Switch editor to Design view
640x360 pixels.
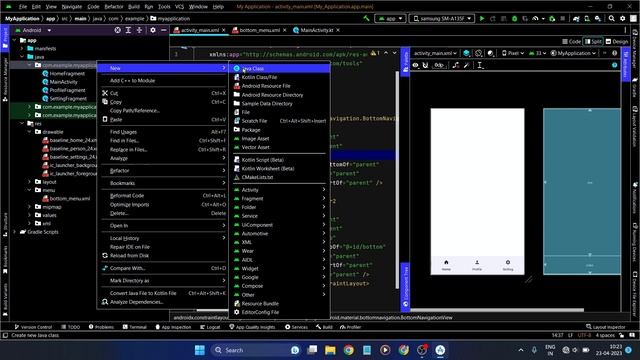click(x=617, y=42)
